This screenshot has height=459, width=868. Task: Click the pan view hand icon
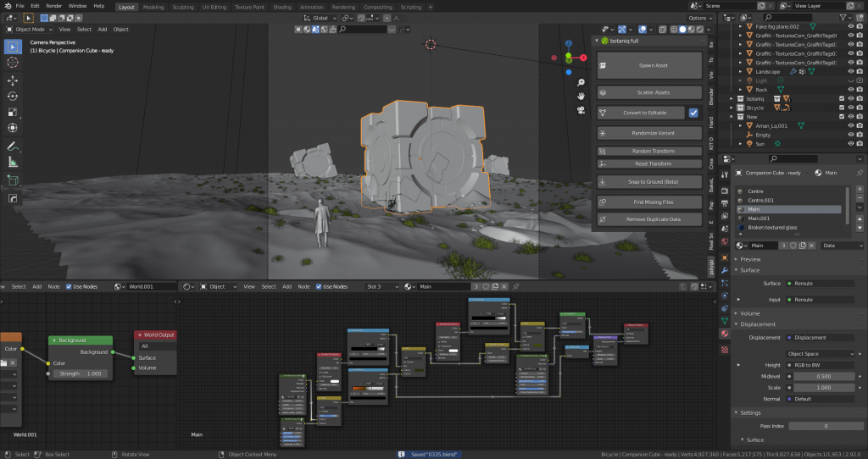click(581, 97)
